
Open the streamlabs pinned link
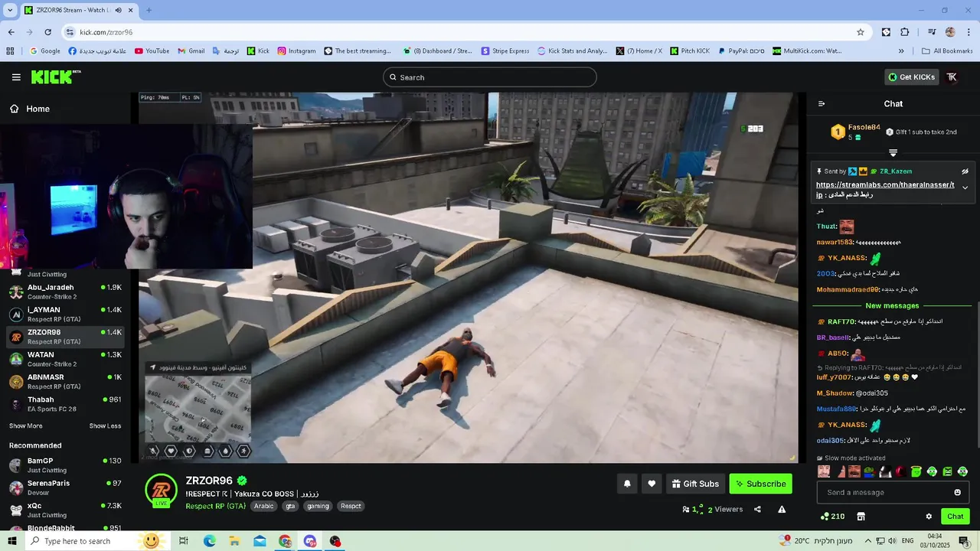tap(884, 189)
